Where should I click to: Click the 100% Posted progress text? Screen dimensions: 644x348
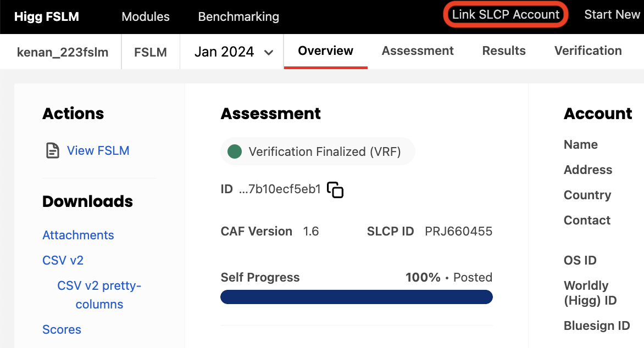tap(449, 277)
